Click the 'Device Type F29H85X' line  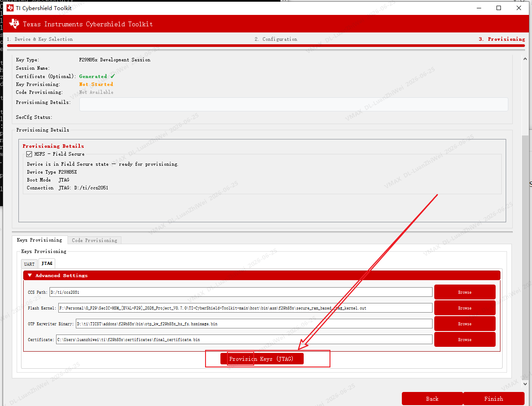pyautogui.click(x=52, y=172)
